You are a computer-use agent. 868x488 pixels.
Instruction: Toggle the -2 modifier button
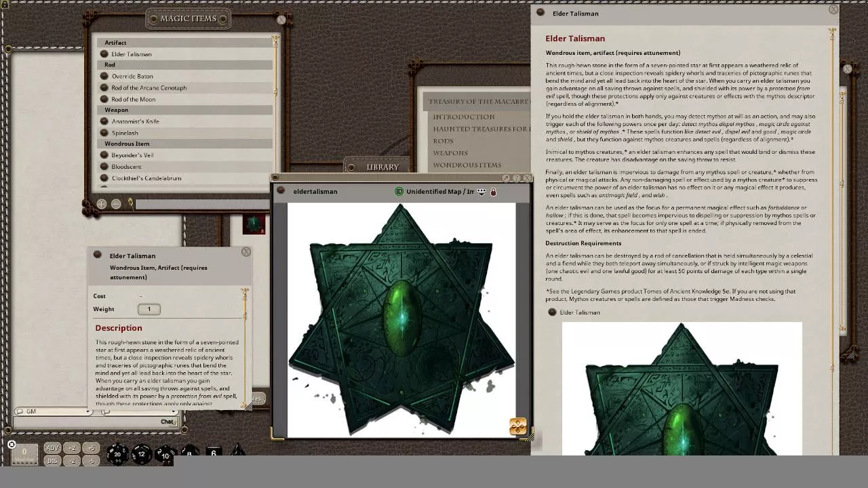[72, 461]
